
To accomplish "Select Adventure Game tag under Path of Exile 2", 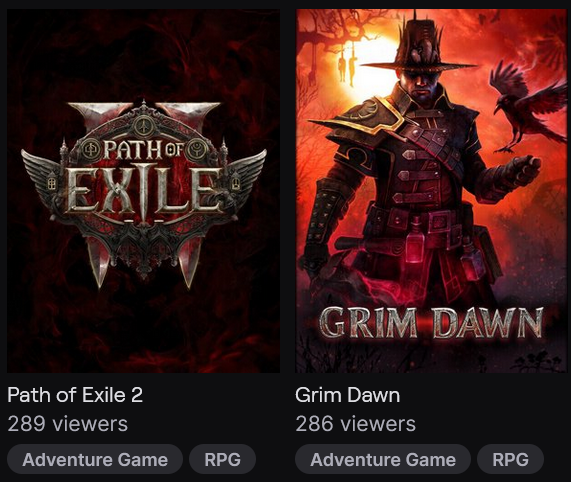I will [95, 459].
